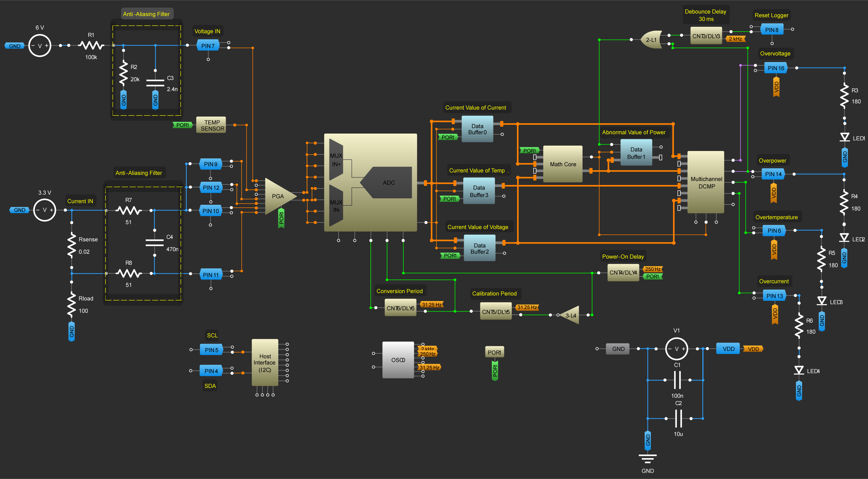Image resolution: width=868 pixels, height=479 pixels.
Task: Click the C4 470n capacitor
Action: [x=154, y=243]
